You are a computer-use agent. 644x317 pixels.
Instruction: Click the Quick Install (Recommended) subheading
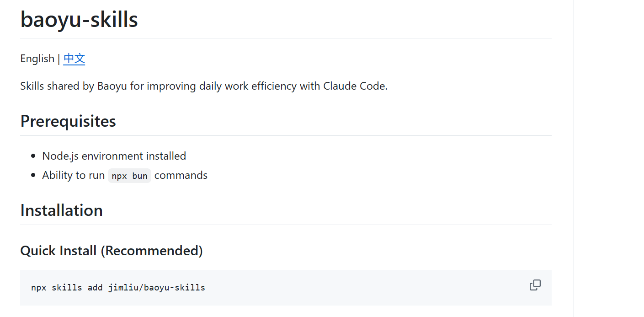(x=112, y=251)
